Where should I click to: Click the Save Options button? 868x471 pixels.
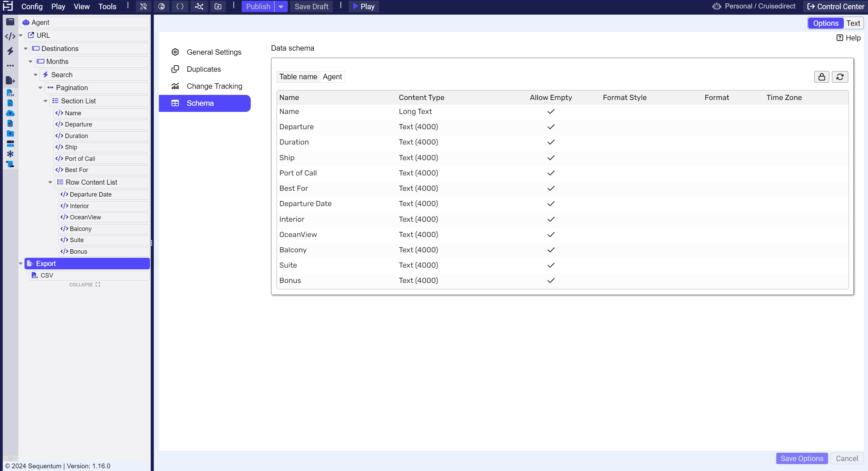802,458
